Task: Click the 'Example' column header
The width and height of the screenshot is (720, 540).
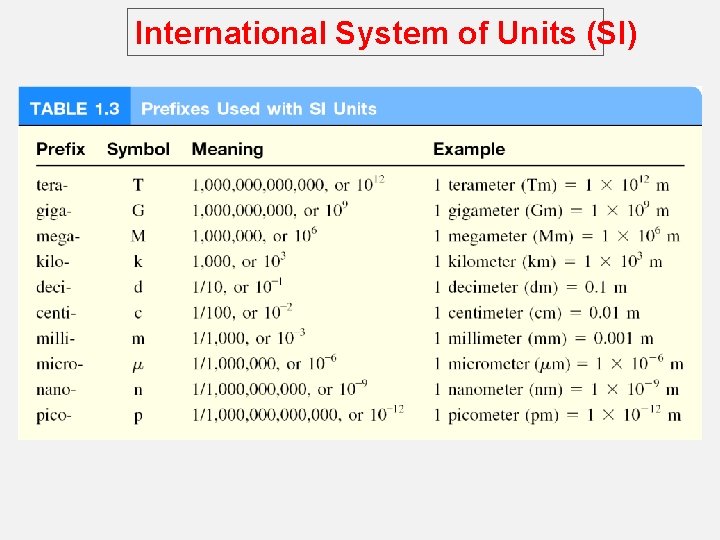Action: (x=469, y=149)
